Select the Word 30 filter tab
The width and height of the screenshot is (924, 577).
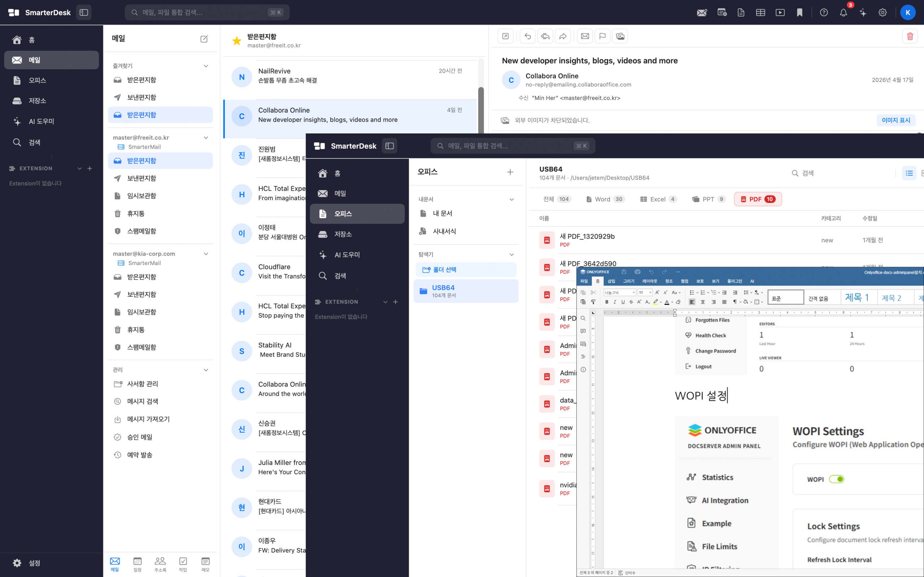pyautogui.click(x=605, y=199)
